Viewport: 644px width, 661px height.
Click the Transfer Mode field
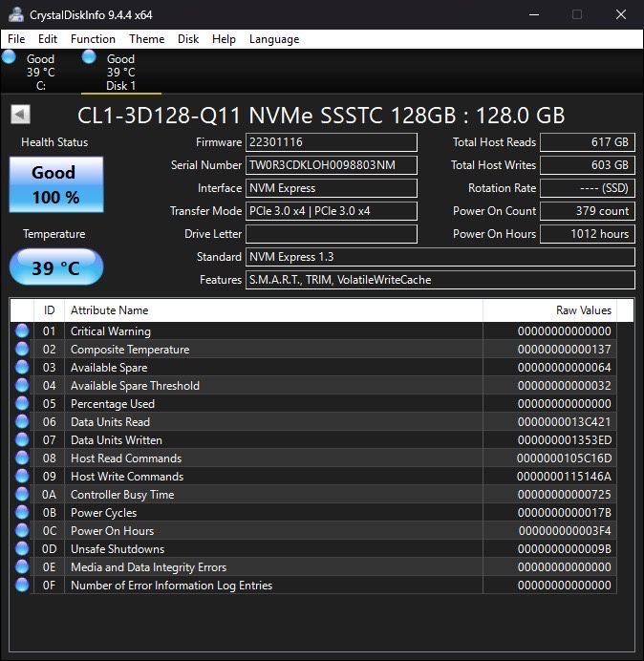point(332,211)
